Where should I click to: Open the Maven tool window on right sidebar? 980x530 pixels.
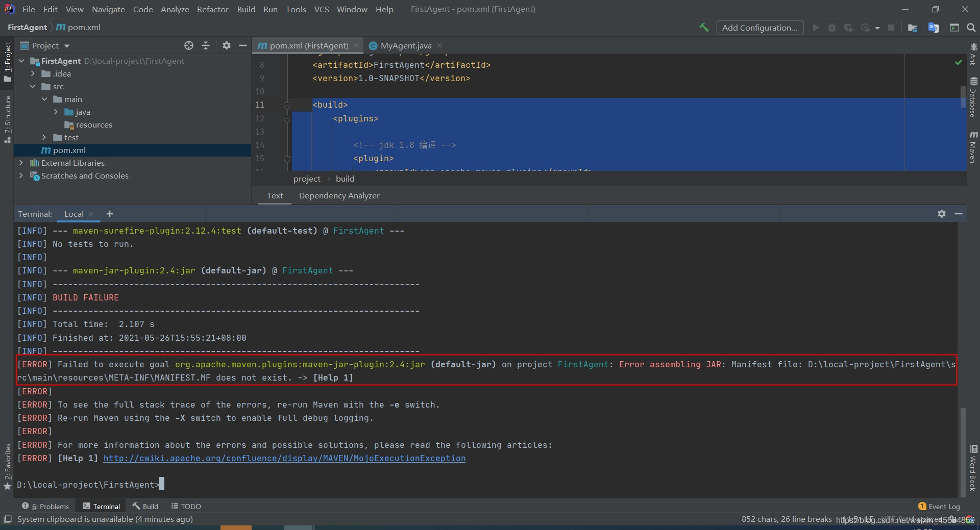973,147
